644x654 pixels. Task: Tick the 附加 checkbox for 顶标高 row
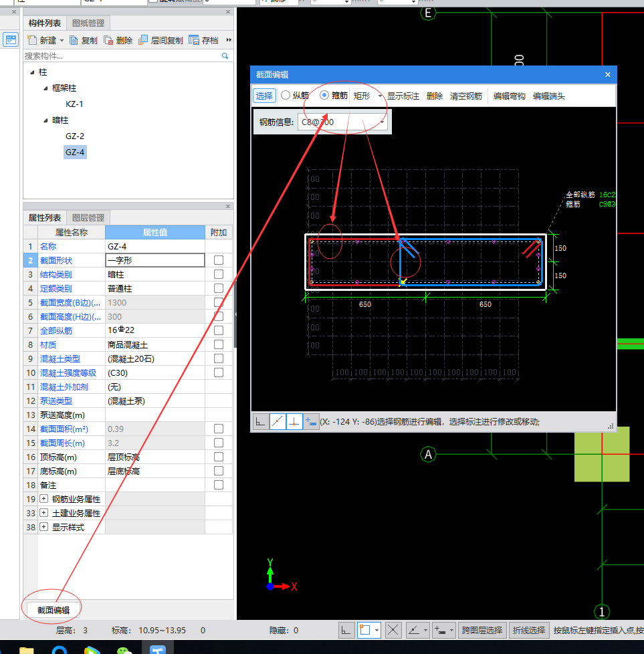[219, 457]
